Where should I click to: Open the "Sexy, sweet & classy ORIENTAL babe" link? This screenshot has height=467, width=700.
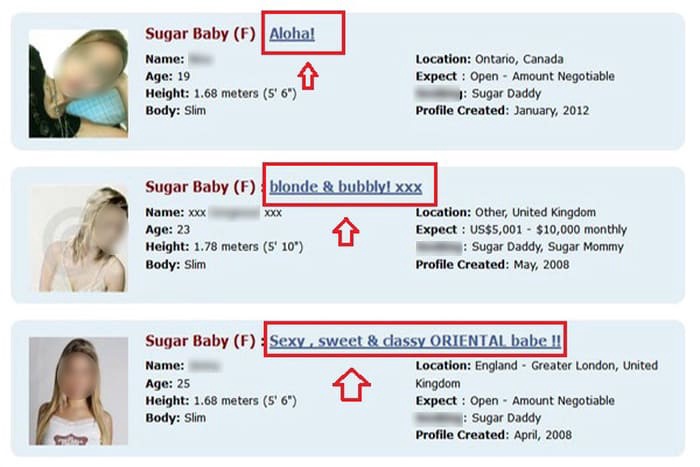click(415, 340)
